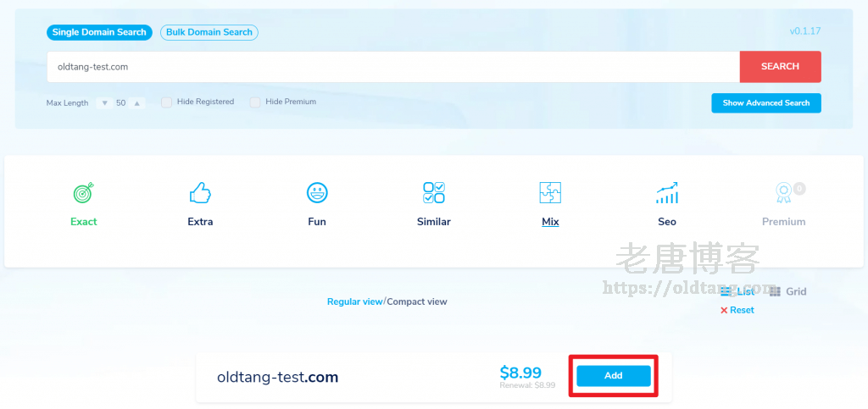Open the Bulk Domain Search tab

[x=209, y=32]
